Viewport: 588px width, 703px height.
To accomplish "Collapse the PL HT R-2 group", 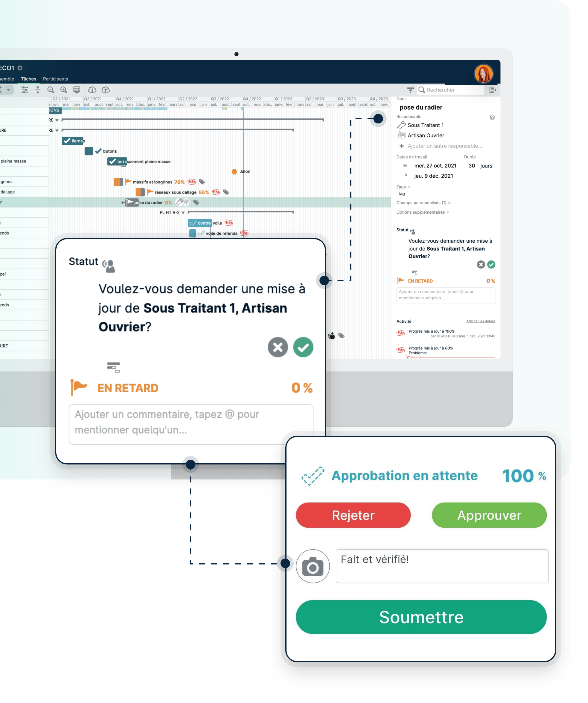I will [x=183, y=213].
